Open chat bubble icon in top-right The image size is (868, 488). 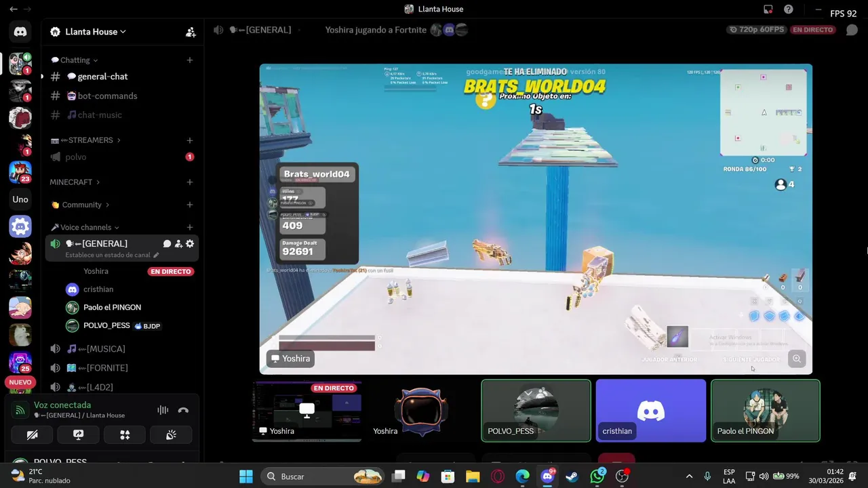[x=852, y=30]
